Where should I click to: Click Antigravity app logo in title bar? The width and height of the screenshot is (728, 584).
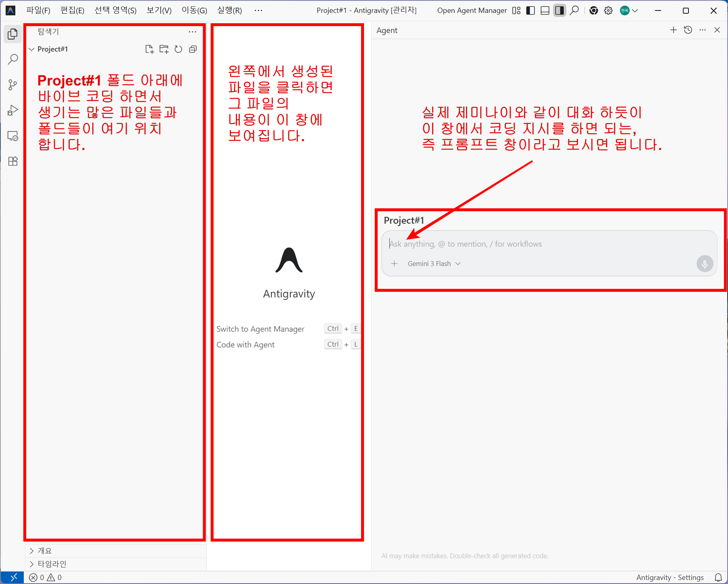[x=10, y=10]
